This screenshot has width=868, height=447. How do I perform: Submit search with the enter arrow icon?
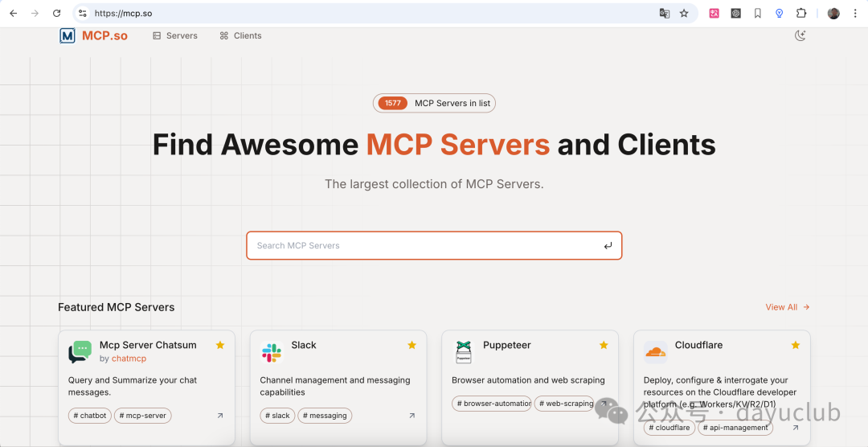[x=608, y=245]
